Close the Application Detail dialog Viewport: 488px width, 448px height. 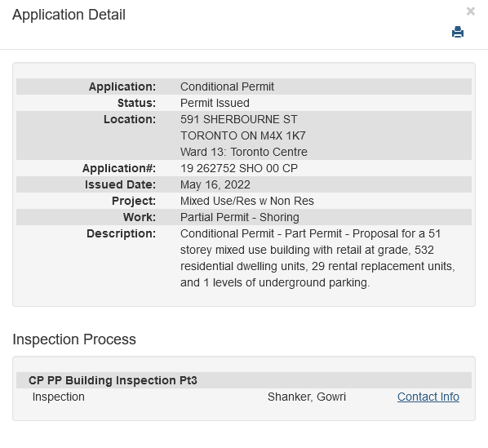pyautogui.click(x=470, y=11)
